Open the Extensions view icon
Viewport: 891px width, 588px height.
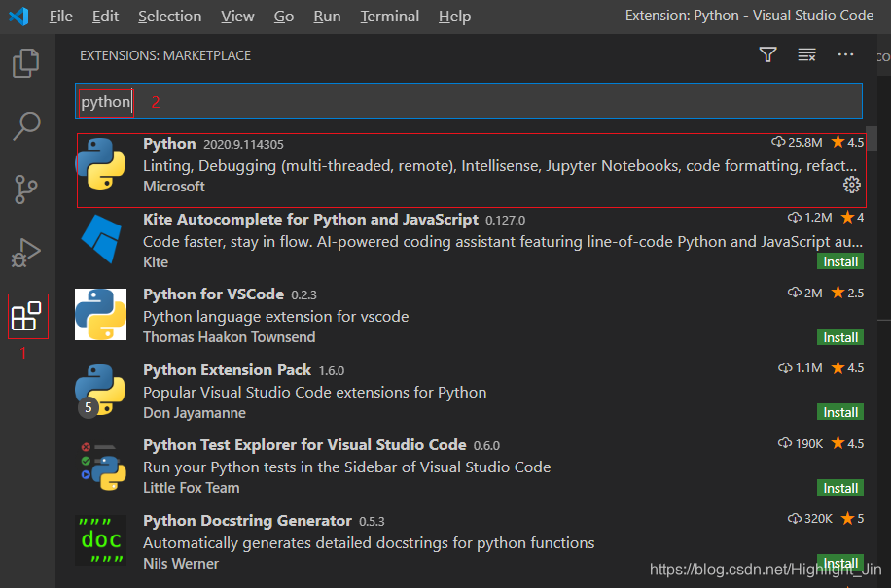pyautogui.click(x=26, y=316)
